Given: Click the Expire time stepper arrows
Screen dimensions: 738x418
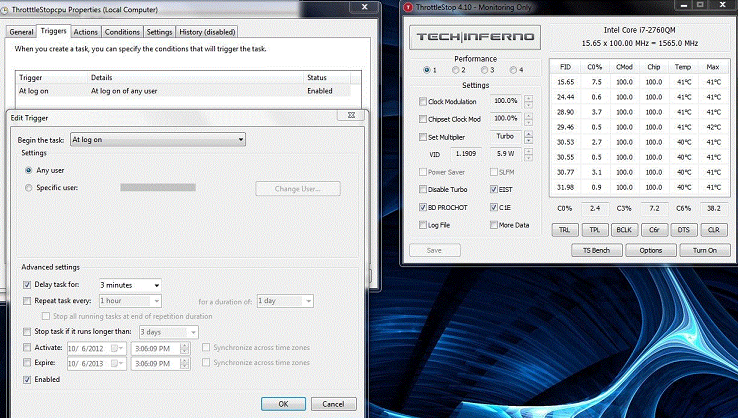Looking at the screenshot, I should pos(184,363).
